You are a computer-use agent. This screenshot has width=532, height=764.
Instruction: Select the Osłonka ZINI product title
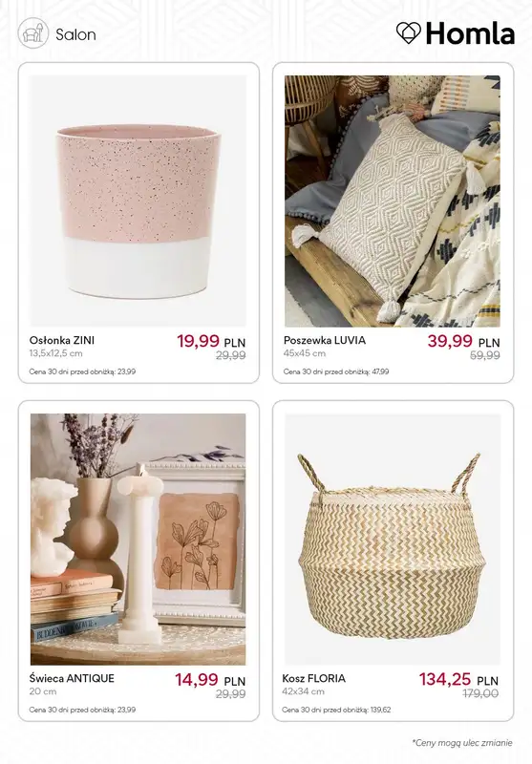62,340
